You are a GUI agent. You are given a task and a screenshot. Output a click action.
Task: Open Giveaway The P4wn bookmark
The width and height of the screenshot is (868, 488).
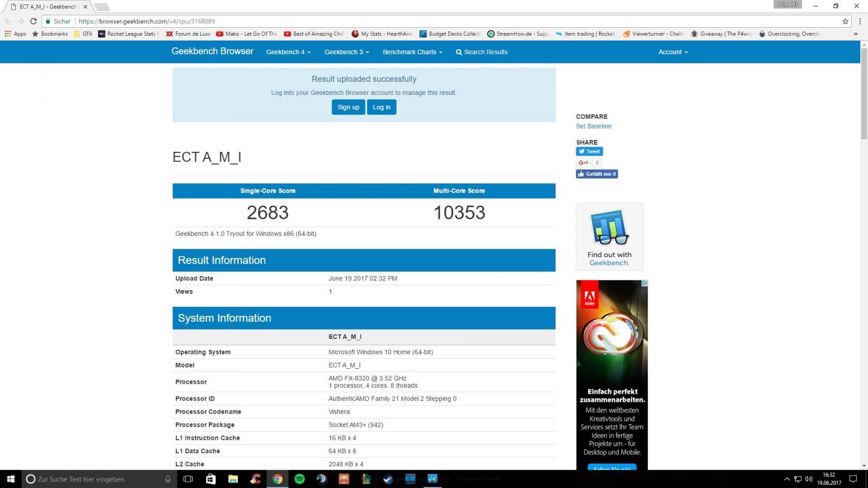(721, 34)
